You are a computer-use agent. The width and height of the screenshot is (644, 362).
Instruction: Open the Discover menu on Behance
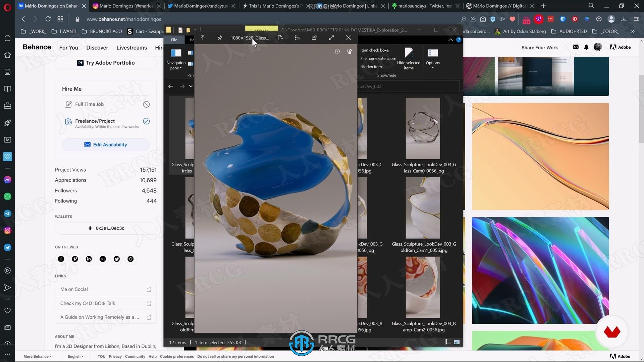coord(97,48)
